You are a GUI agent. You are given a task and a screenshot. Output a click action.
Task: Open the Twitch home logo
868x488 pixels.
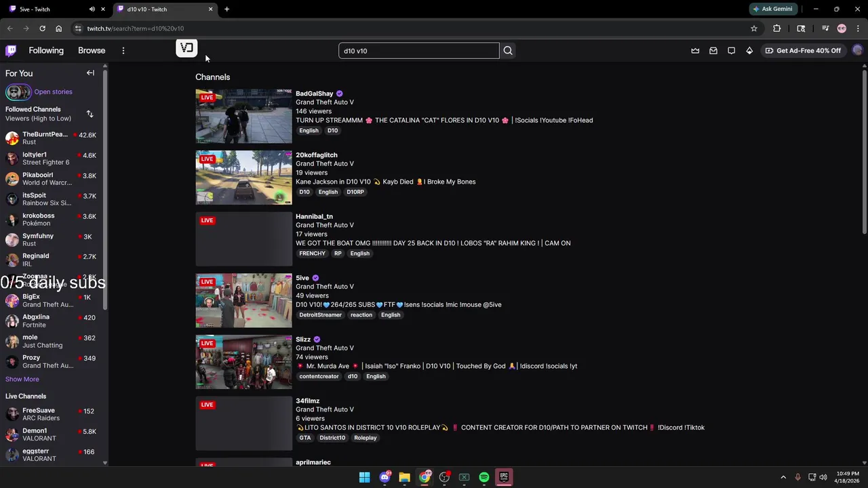coord(11,50)
